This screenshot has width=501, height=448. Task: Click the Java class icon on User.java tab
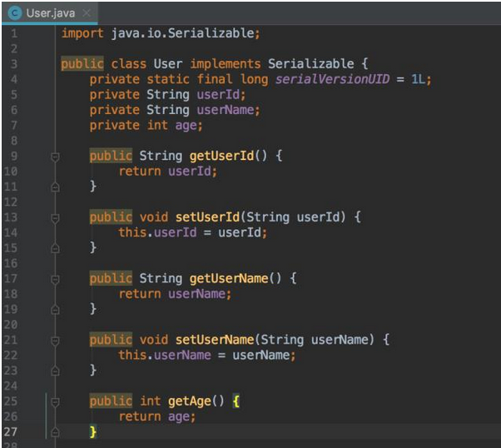tap(15, 13)
